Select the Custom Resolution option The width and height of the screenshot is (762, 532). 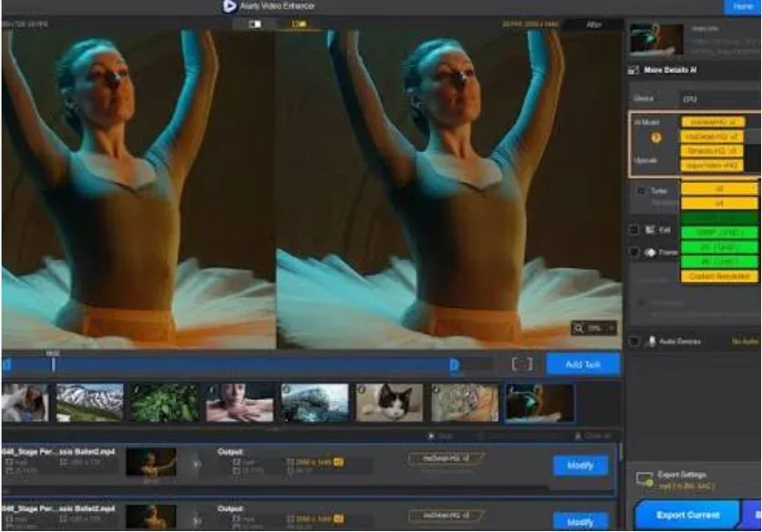click(x=719, y=276)
